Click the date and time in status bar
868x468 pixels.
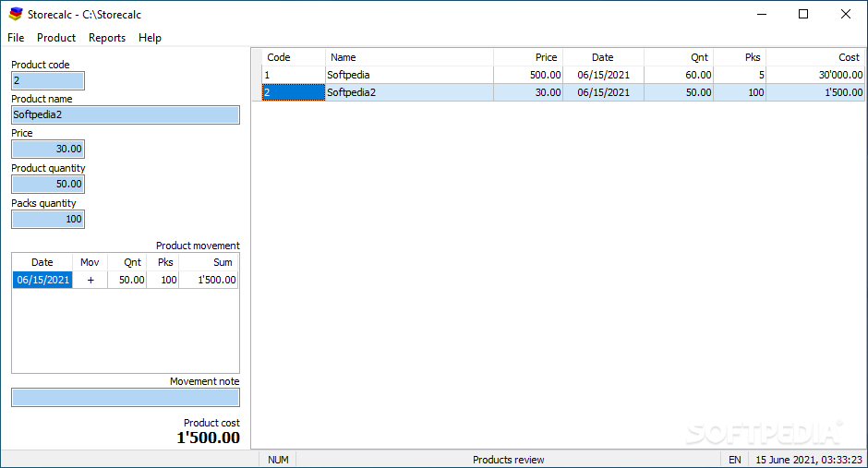pos(808,460)
